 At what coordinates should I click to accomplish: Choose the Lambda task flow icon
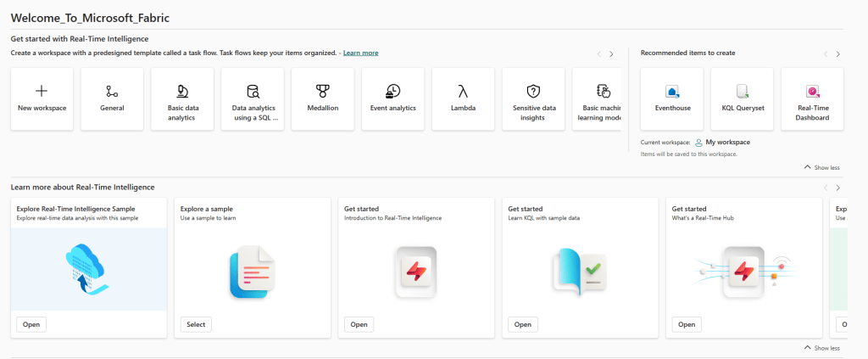click(463, 91)
